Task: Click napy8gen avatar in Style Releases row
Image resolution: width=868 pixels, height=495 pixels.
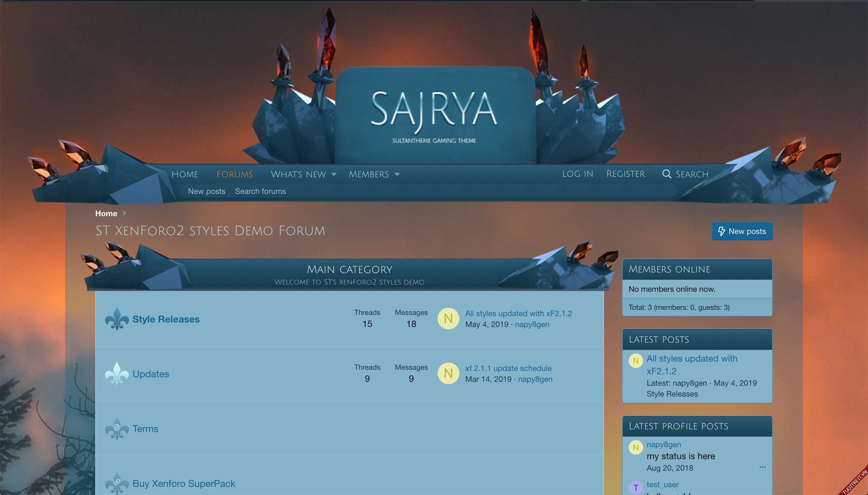Action: click(448, 319)
